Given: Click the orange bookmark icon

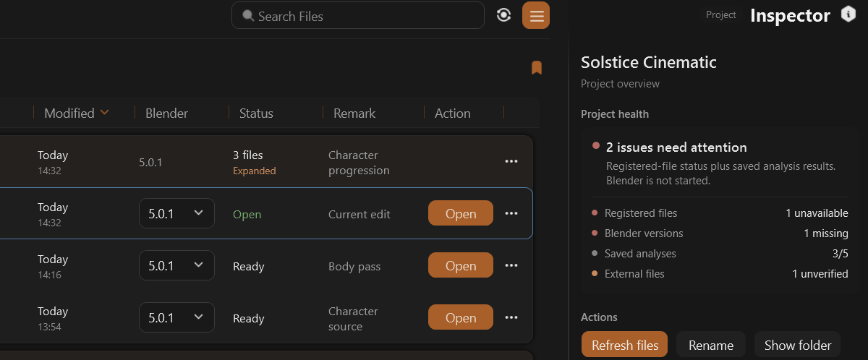Looking at the screenshot, I should [x=537, y=68].
